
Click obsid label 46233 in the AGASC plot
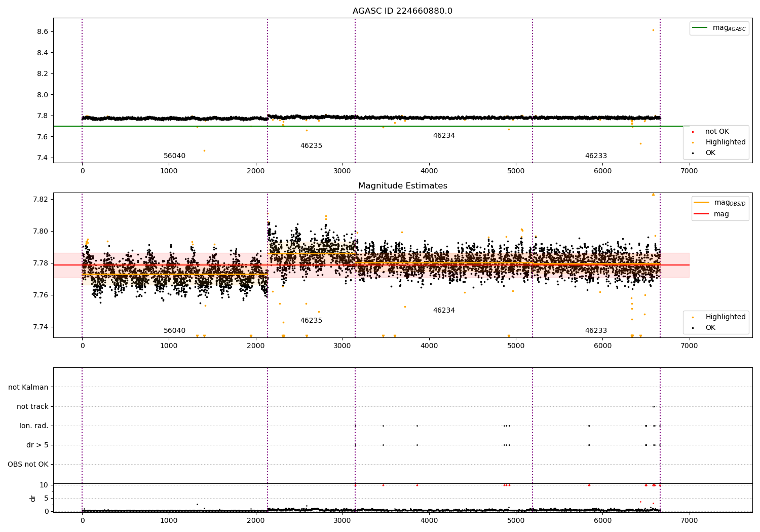click(596, 156)
